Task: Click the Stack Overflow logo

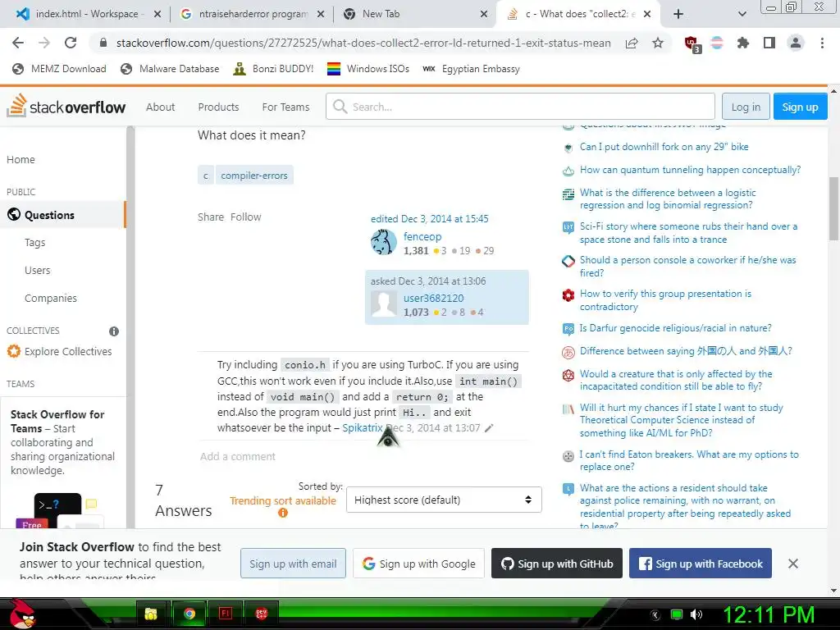Action: pyautogui.click(x=66, y=106)
